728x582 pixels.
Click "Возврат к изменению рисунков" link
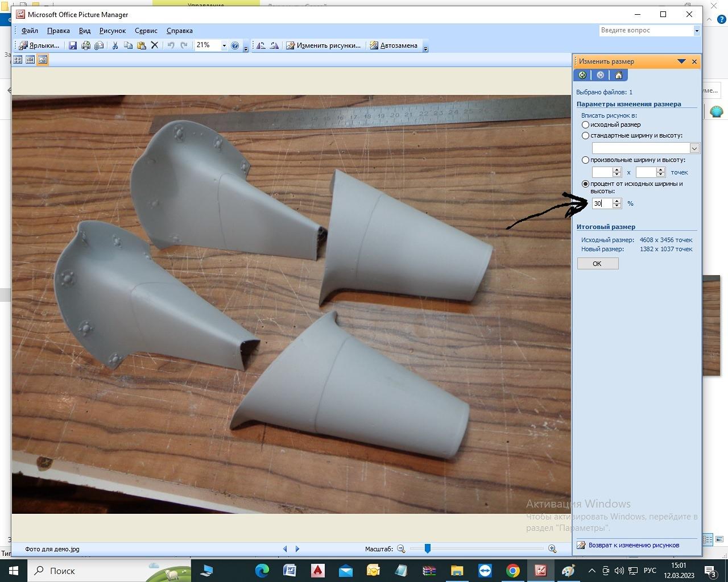(633, 545)
